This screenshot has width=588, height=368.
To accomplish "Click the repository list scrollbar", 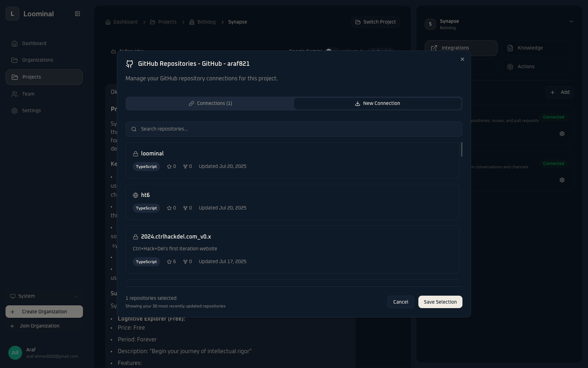I will (462, 149).
